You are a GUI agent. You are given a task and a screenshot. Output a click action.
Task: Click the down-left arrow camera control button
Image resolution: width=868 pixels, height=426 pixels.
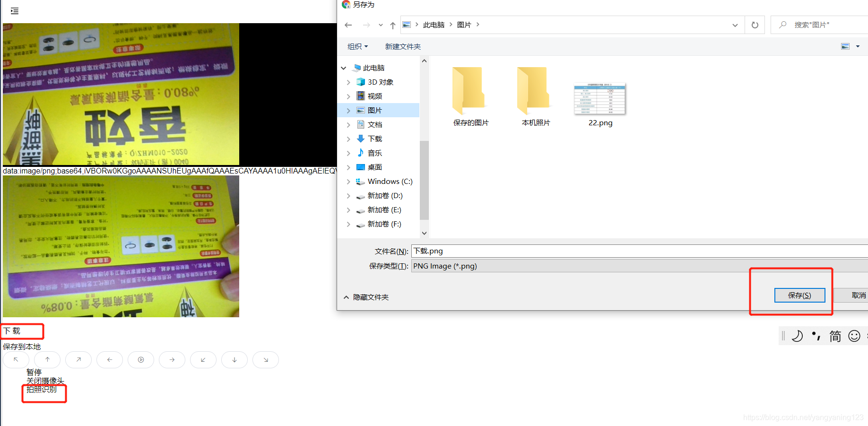[x=203, y=360]
